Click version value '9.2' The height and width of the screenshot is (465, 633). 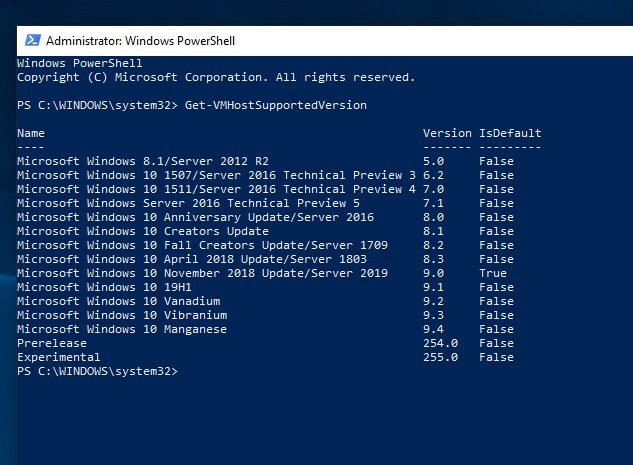[x=433, y=301]
